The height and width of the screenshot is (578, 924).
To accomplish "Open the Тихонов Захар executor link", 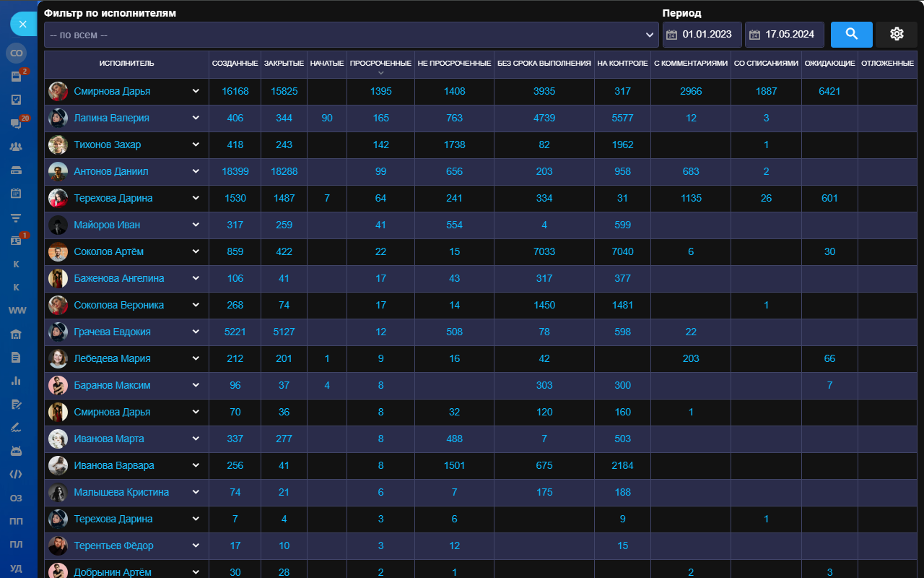I will (107, 144).
